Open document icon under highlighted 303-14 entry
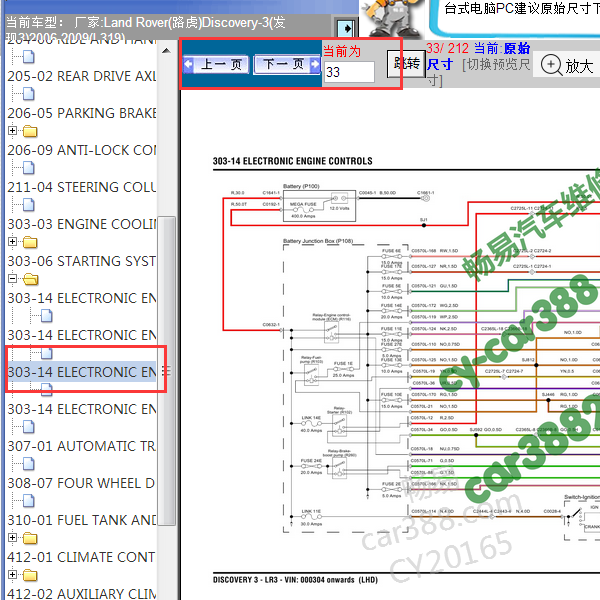Image resolution: width=600 pixels, height=600 pixels. (x=46, y=390)
